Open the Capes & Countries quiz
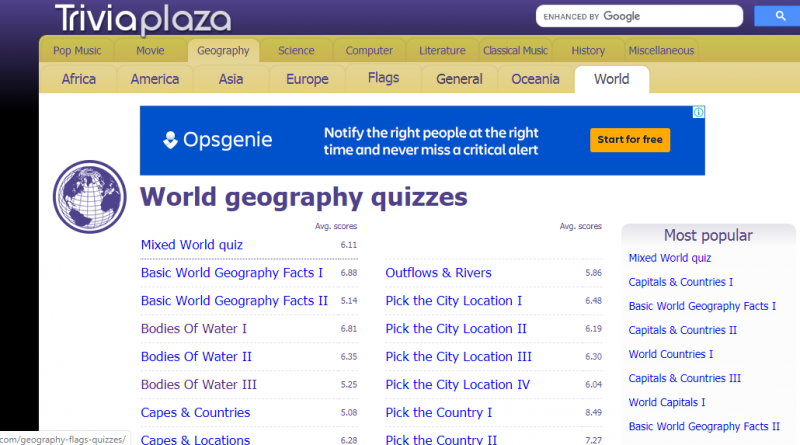Image resolution: width=800 pixels, height=445 pixels. tap(195, 412)
